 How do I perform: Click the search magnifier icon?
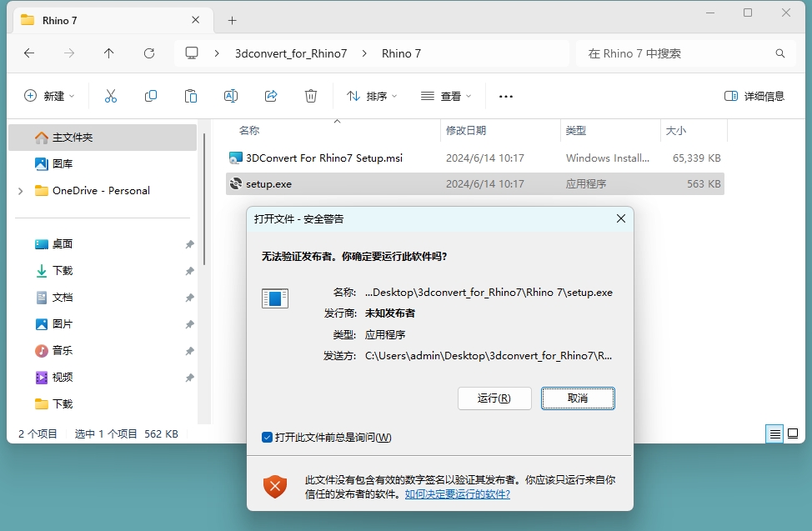779,53
